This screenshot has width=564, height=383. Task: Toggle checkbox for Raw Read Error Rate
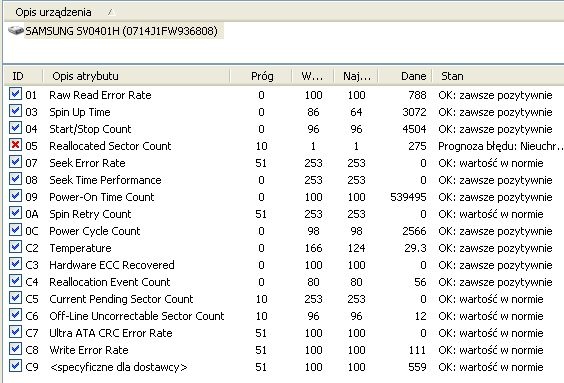tap(15, 94)
